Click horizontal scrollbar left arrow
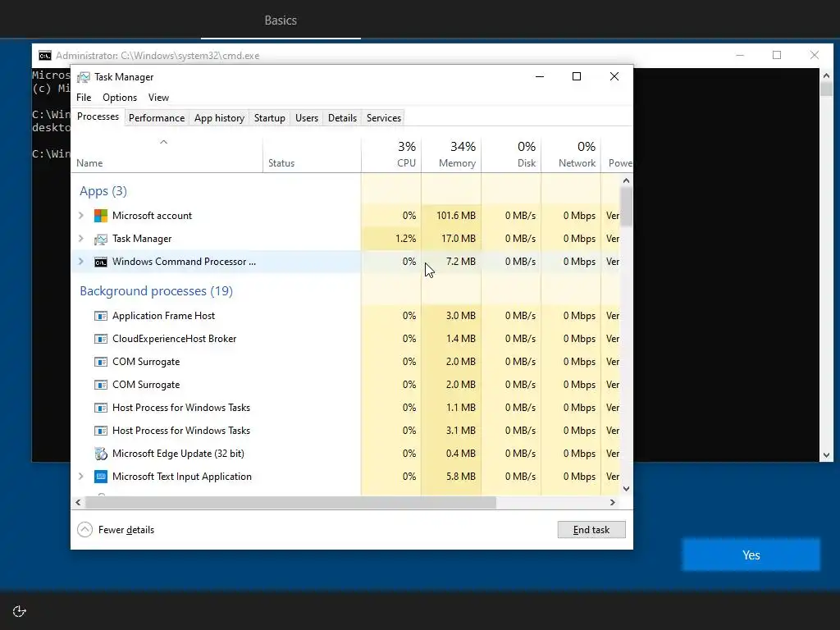The height and width of the screenshot is (630, 840). pyautogui.click(x=78, y=503)
